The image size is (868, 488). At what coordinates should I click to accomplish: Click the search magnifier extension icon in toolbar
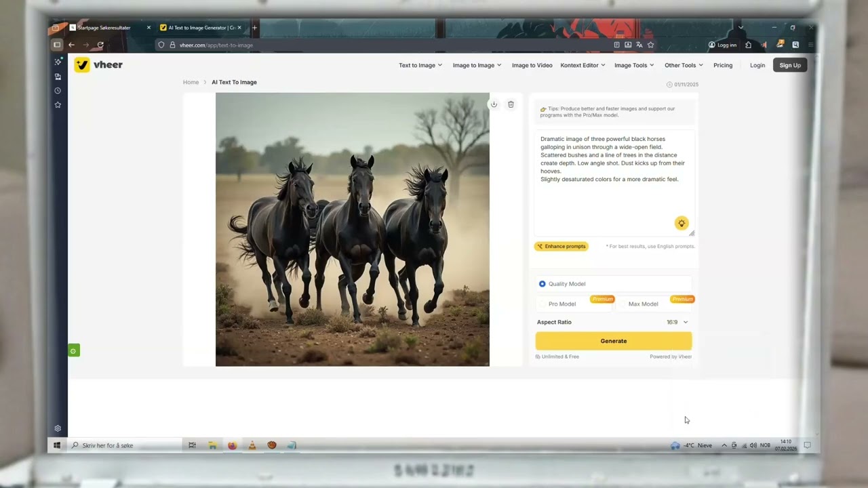coord(795,45)
